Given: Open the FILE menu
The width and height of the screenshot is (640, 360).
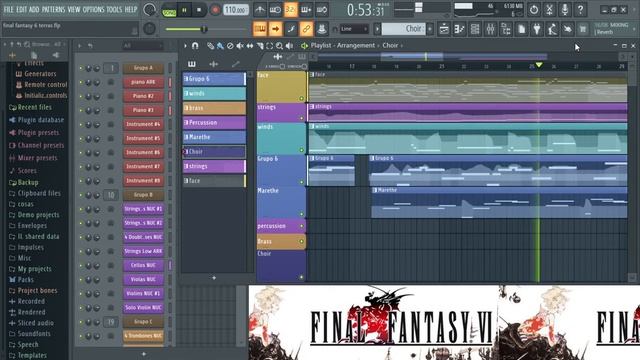Looking at the screenshot, I should click(x=8, y=9).
